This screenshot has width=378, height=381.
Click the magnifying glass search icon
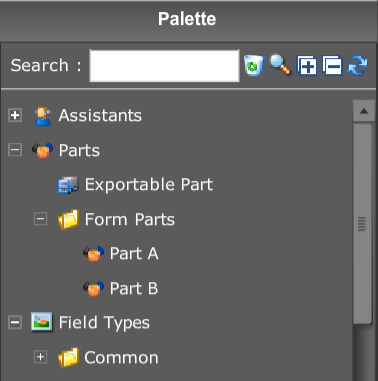(x=280, y=65)
